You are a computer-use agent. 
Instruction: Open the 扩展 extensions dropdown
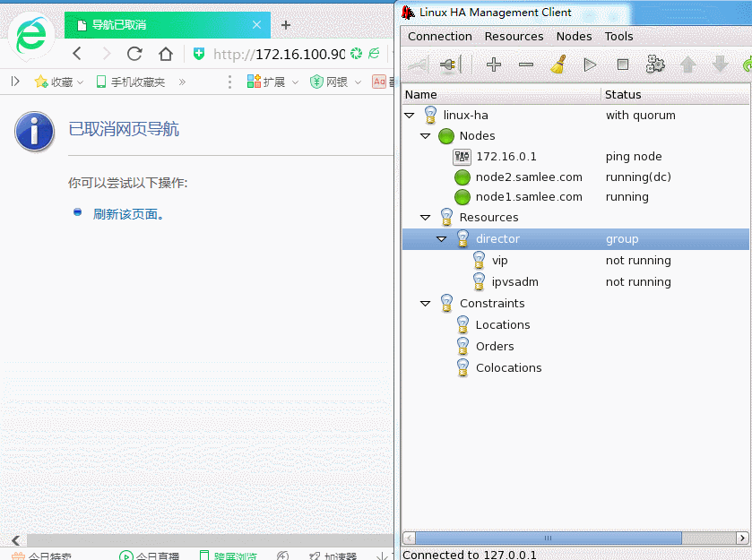(x=272, y=82)
